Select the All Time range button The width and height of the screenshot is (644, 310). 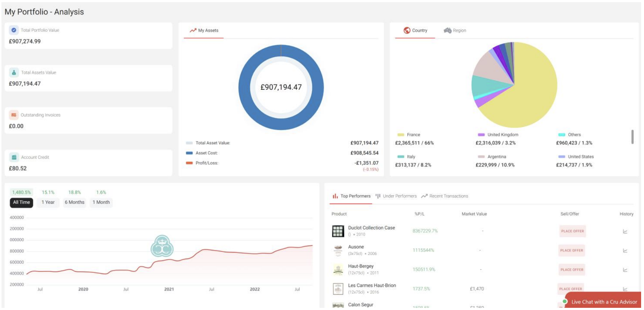pos(21,203)
